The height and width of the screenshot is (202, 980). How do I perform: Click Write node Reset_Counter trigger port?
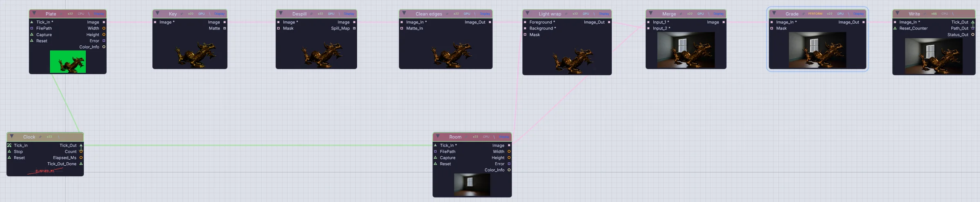895,28
